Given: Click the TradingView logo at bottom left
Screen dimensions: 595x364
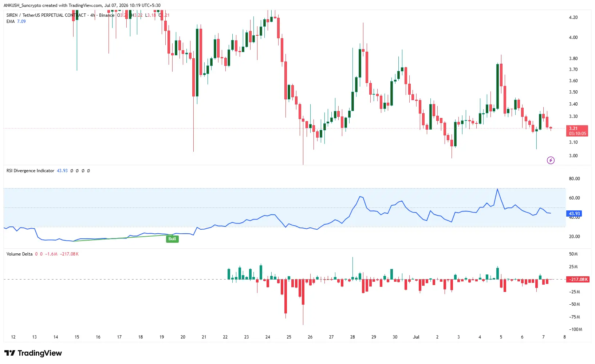Looking at the screenshot, I should [x=33, y=353].
